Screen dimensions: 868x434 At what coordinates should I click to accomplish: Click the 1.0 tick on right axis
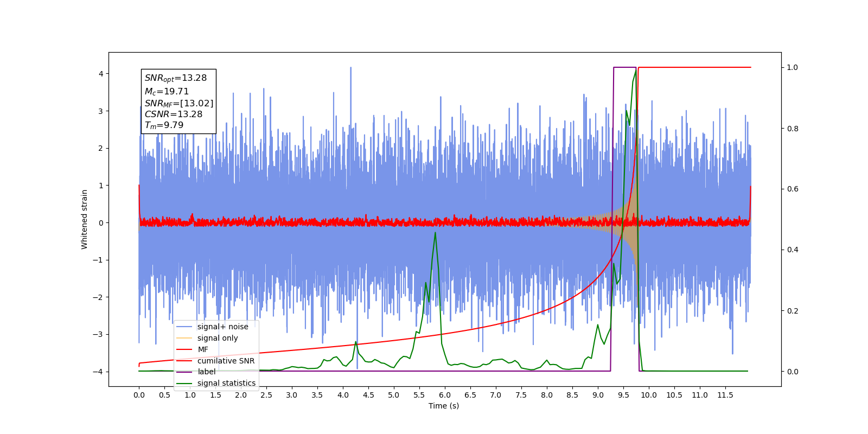[x=793, y=68]
